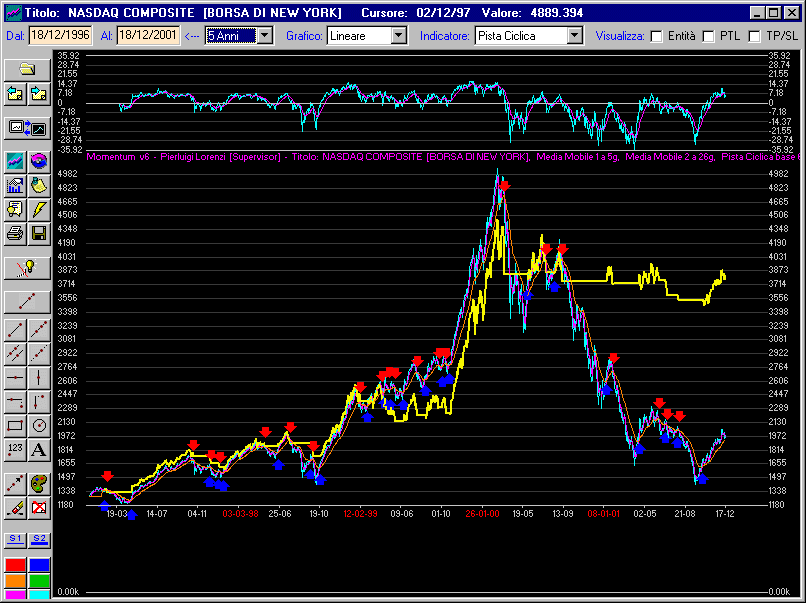Click the circular cycle arrows icon
This screenshot has height=603, width=806.
[x=39, y=161]
